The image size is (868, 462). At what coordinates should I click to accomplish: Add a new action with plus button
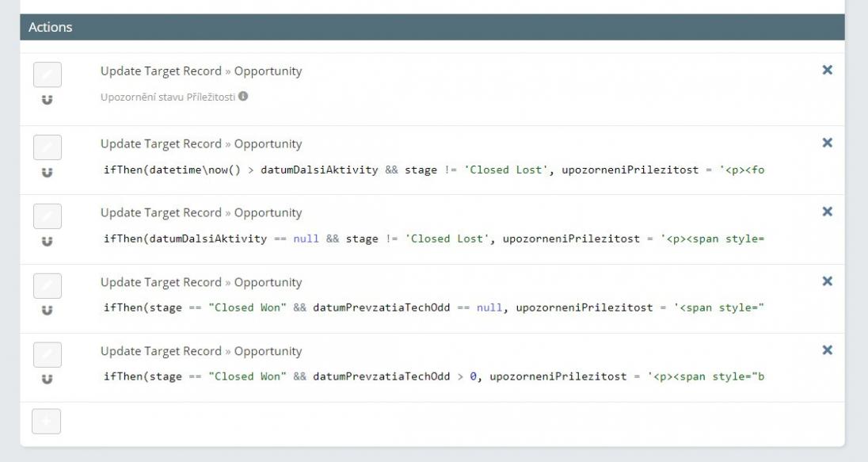pos(47,422)
